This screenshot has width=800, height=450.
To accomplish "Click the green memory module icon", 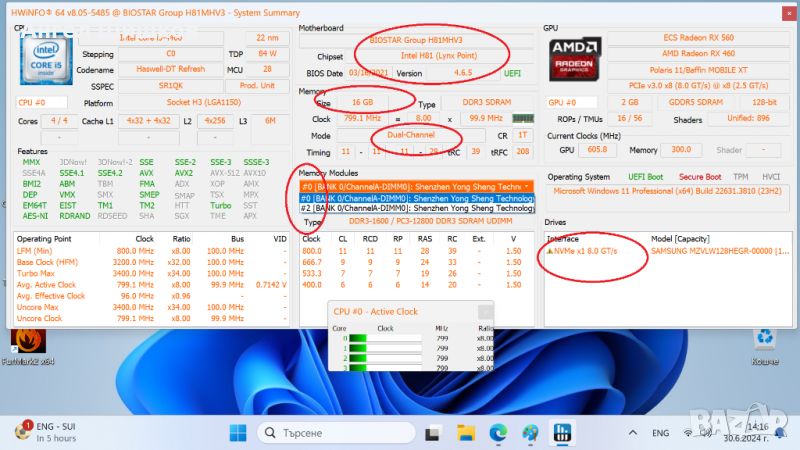I will [x=523, y=118].
